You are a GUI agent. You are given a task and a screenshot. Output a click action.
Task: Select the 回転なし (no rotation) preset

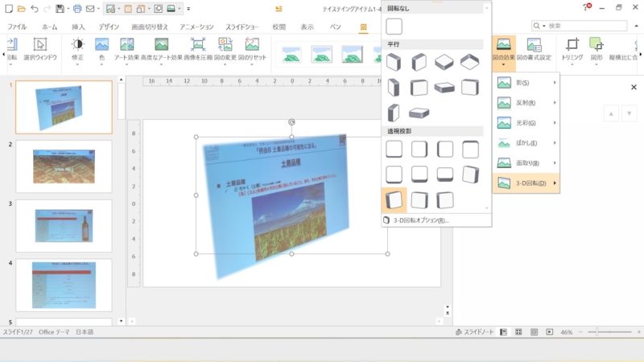click(394, 25)
